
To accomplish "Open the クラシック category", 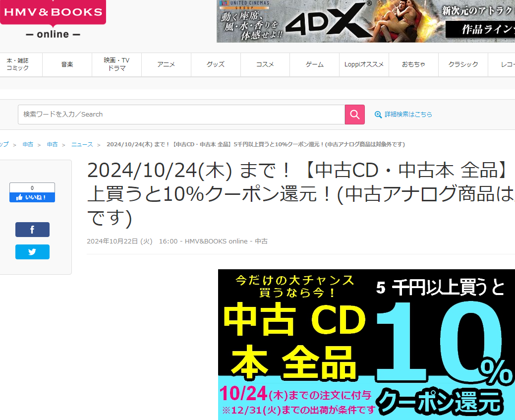I will pos(463,64).
